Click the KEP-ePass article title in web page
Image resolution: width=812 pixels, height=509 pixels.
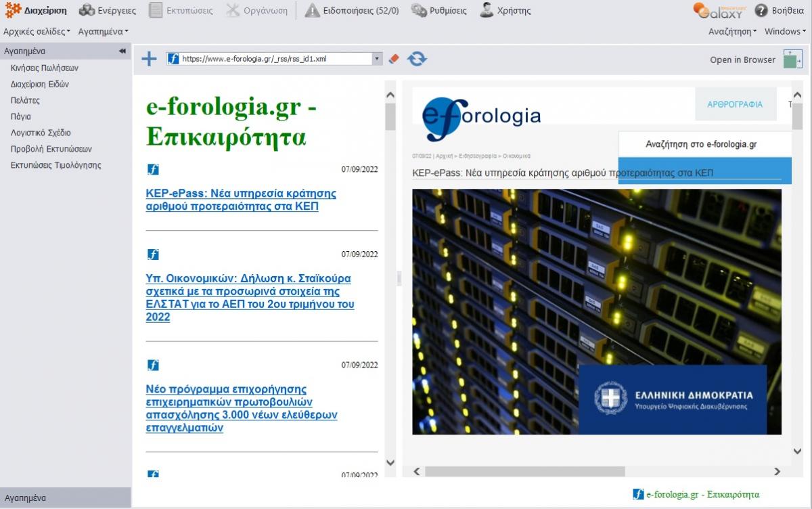coord(562,173)
